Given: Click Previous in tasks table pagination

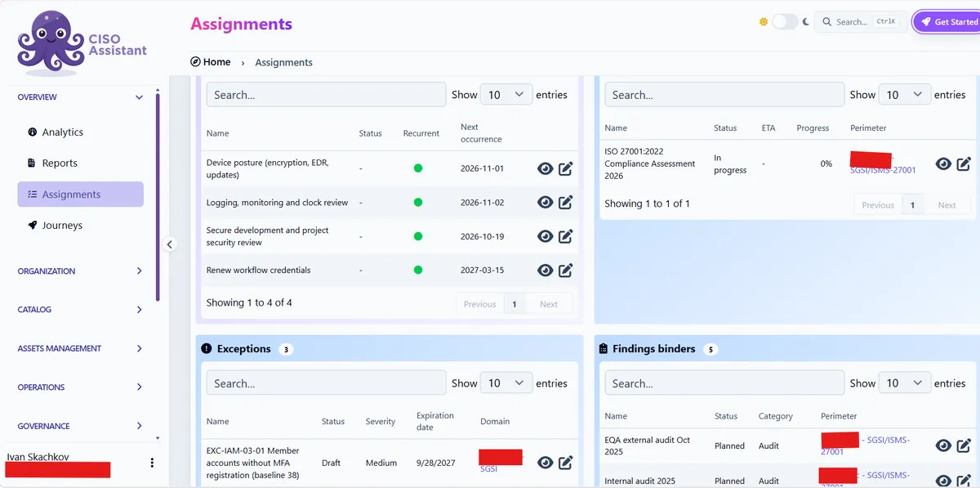Looking at the screenshot, I should coord(480,304).
